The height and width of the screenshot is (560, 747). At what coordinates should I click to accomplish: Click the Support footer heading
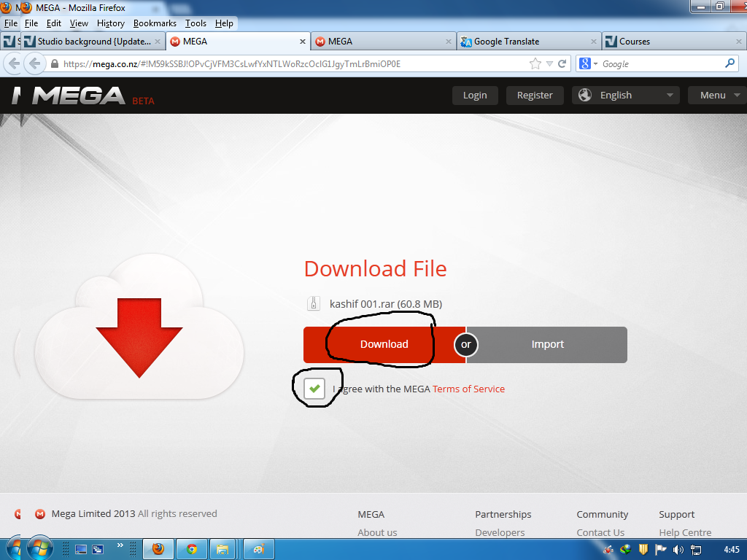pos(676,514)
